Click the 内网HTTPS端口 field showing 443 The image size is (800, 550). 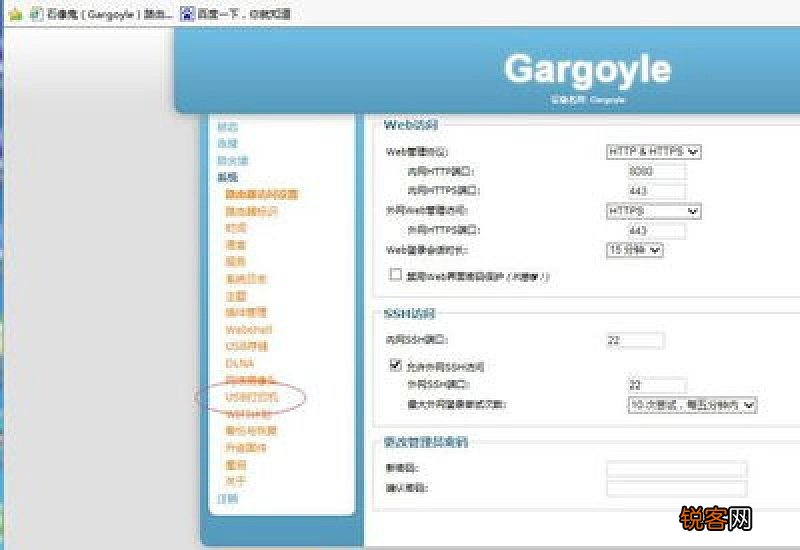point(657,191)
